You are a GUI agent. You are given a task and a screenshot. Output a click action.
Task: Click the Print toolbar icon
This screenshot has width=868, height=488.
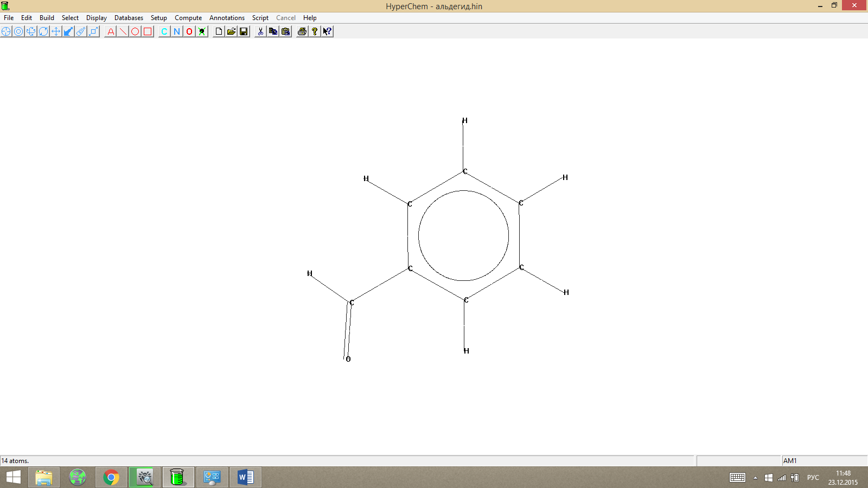click(x=302, y=31)
